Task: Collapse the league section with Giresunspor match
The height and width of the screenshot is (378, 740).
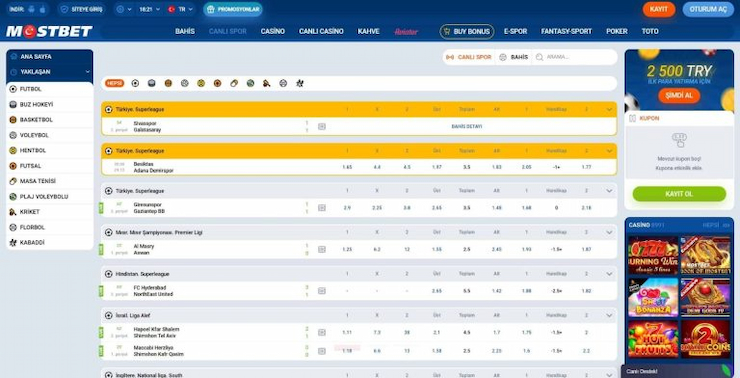Action: click(609, 191)
